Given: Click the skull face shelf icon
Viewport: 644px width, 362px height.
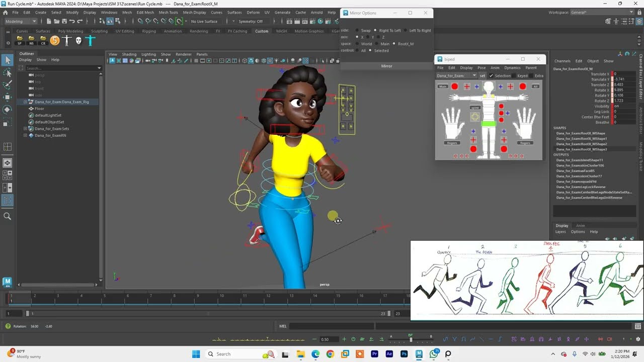Looking at the screenshot, I should click(x=78, y=41).
